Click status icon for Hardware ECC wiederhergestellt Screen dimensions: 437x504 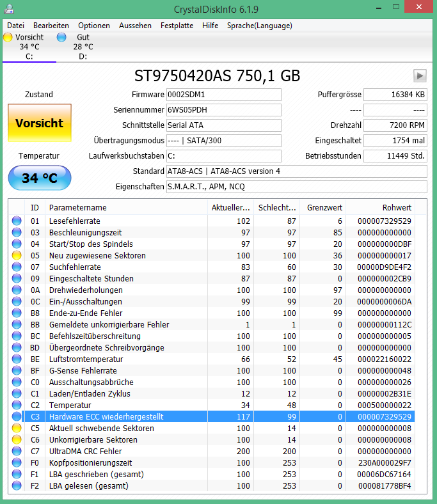click(x=17, y=416)
